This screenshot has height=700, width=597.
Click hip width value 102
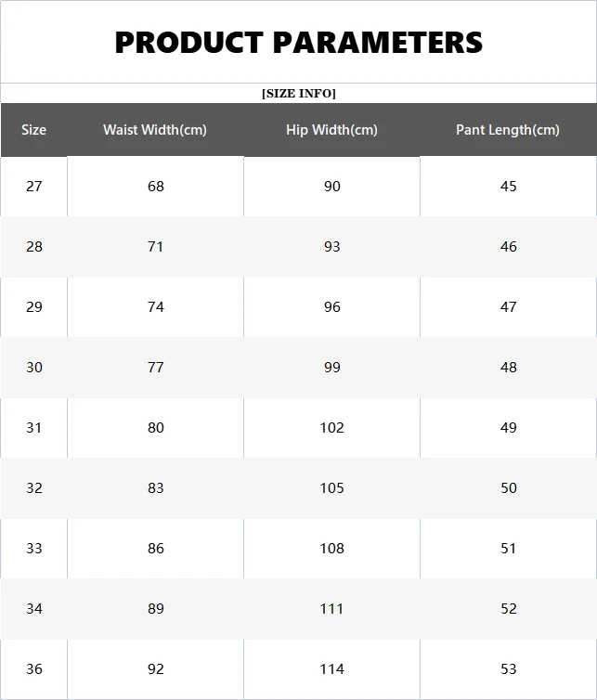click(331, 428)
